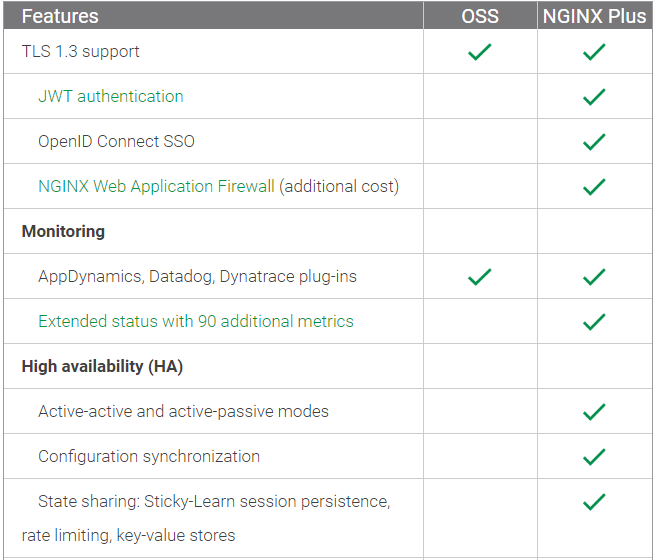
Task: Click the OSS checkmark for AppDynamics plug-ins
Action: tap(480, 277)
